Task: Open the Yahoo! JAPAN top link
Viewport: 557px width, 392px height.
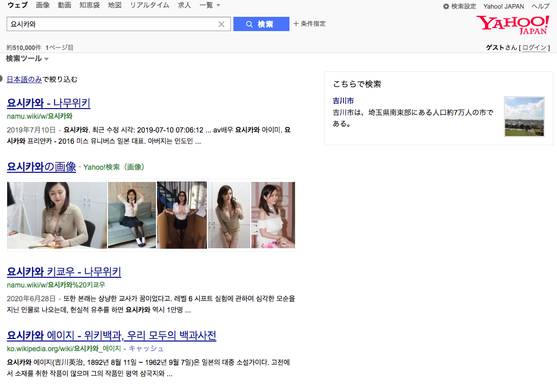Action: [x=503, y=7]
